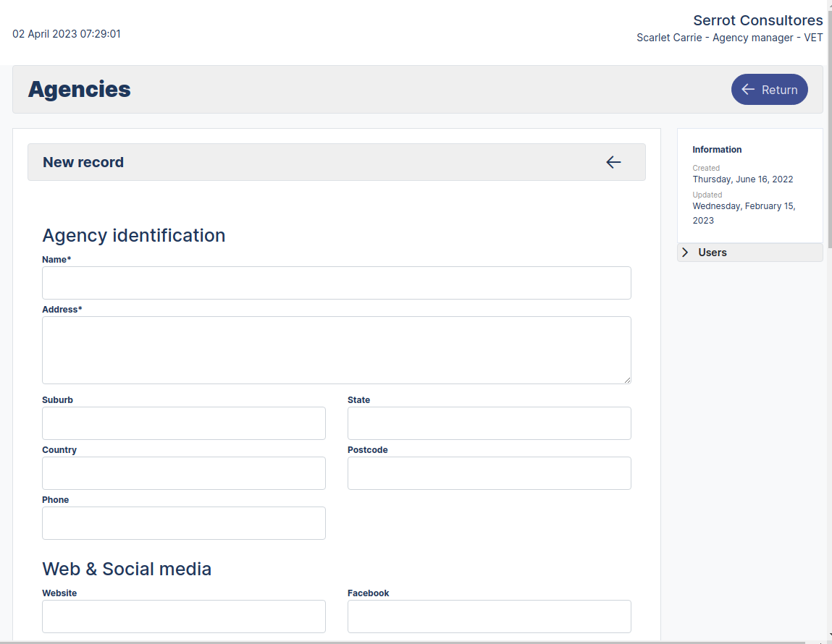The width and height of the screenshot is (832, 644).
Task: Click the Phone number field
Action: point(183,522)
